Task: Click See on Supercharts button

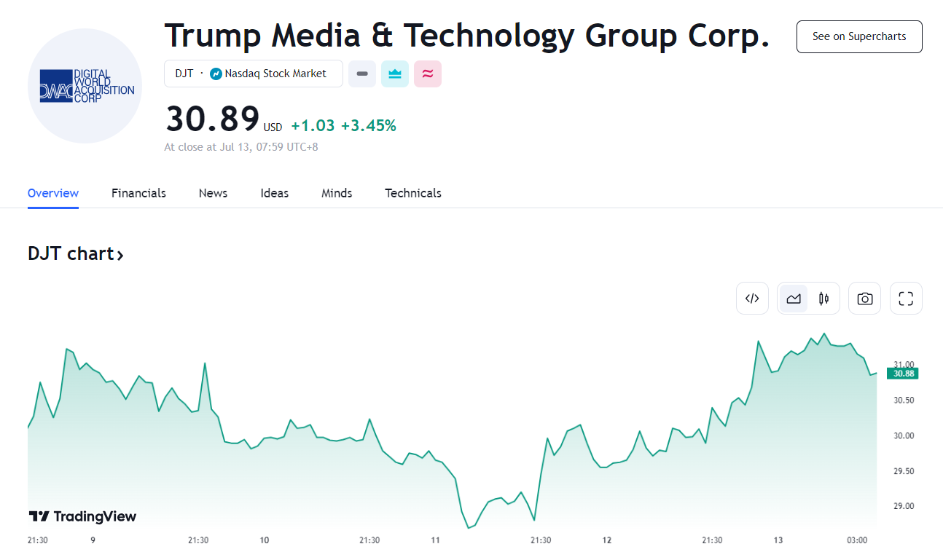Action: tap(859, 36)
